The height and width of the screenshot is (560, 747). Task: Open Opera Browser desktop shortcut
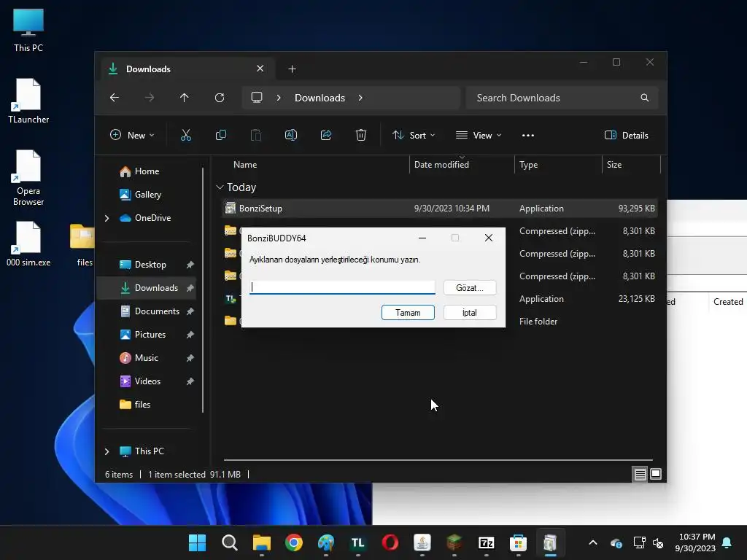[x=28, y=178]
